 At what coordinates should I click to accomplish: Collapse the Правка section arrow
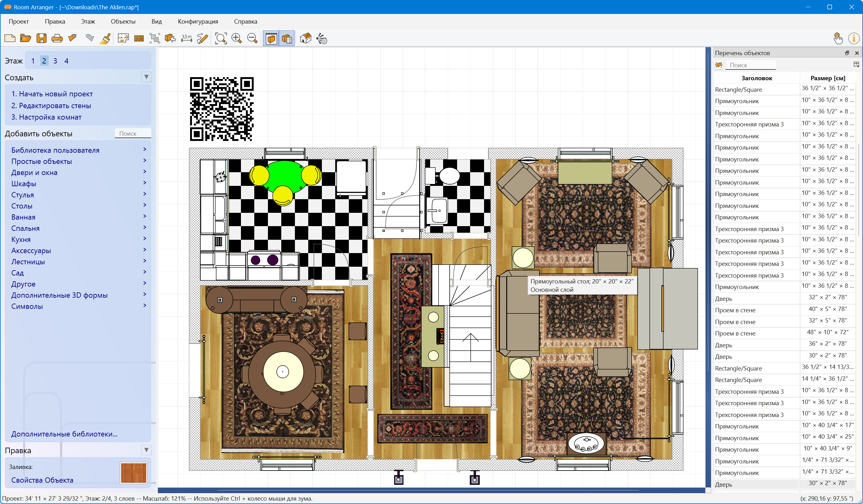click(x=146, y=450)
